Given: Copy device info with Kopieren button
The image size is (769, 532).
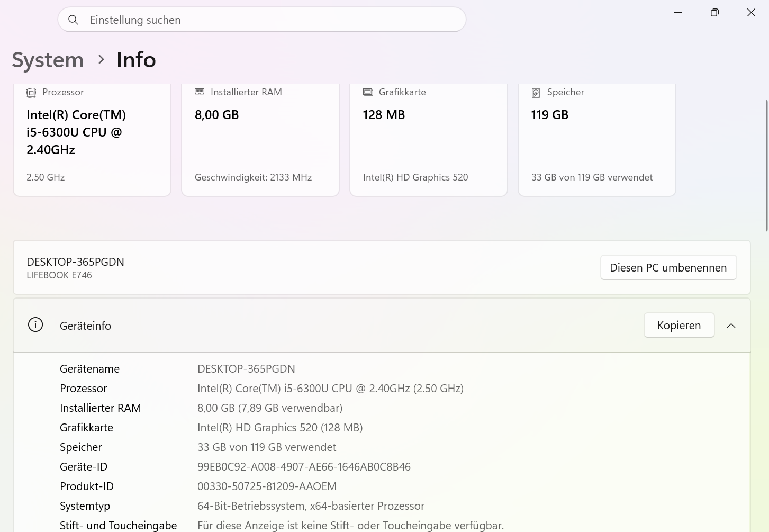Looking at the screenshot, I should 679,325.
